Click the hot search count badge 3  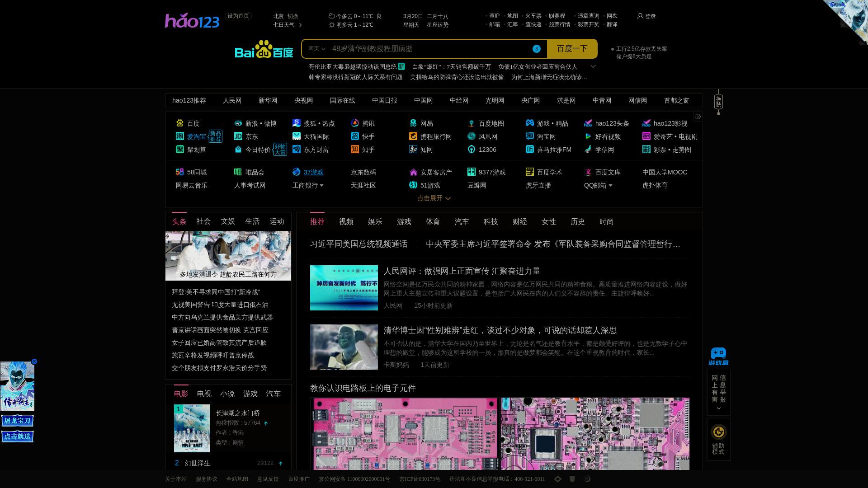(x=537, y=49)
